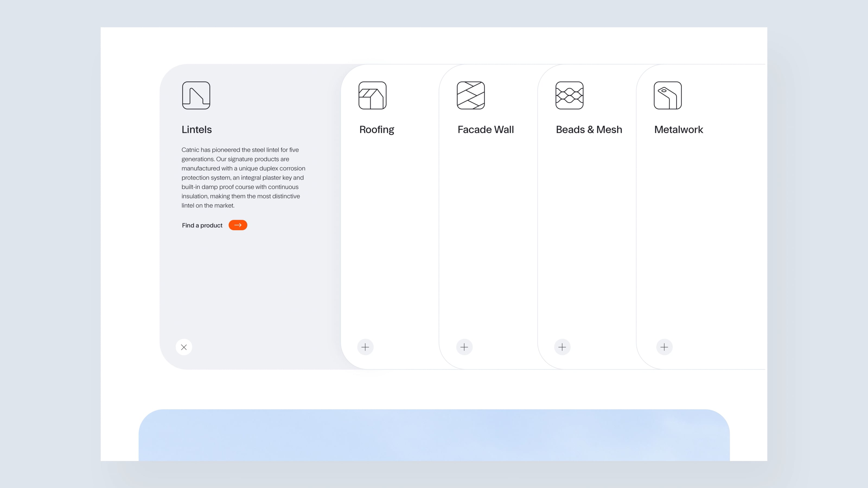
Task: Select the Roofing heading
Action: click(x=376, y=130)
